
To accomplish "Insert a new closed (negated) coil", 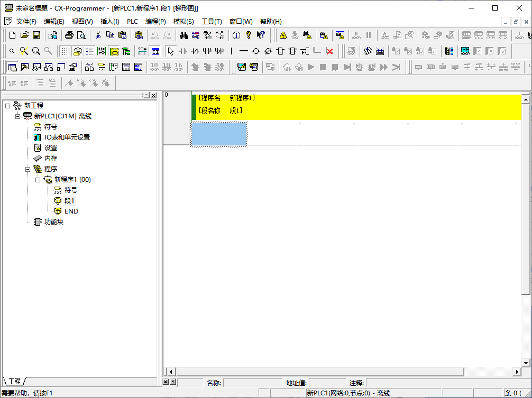I will 268,51.
